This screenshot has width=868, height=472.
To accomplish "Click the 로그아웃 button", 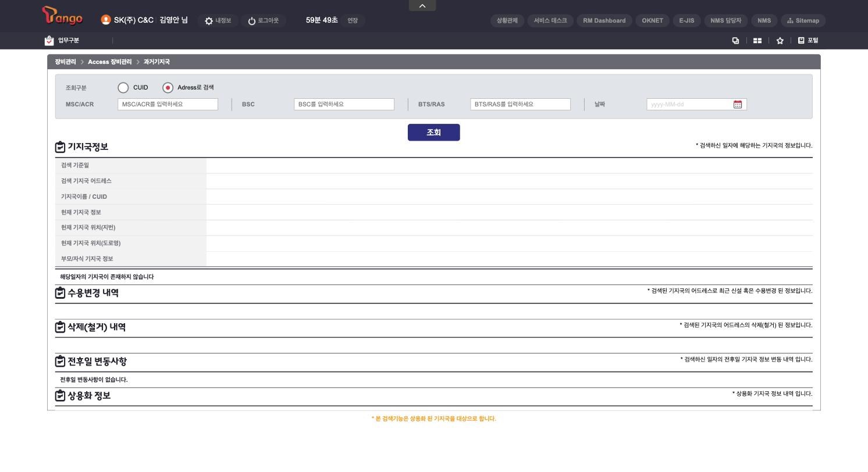I will click(263, 20).
